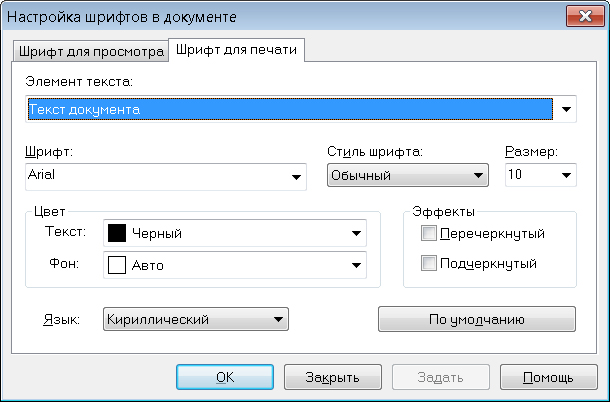Click the 'Текст документа' selected field
This screenshot has width=610, height=402.
(290, 109)
